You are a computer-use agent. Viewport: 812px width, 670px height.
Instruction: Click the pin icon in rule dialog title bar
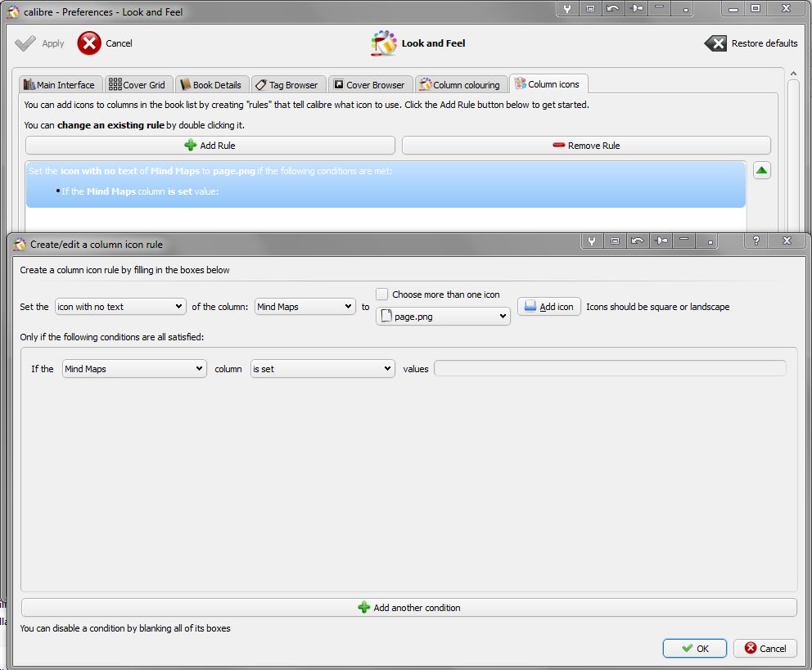tap(661, 241)
